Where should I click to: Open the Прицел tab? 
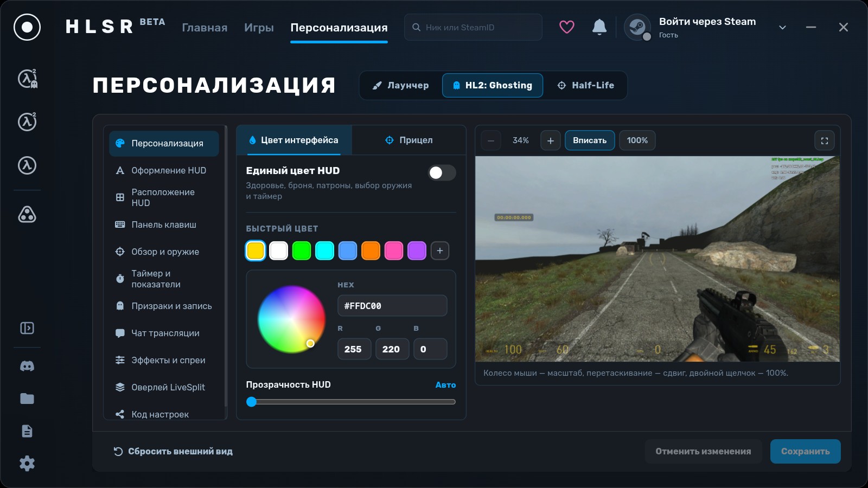point(409,140)
